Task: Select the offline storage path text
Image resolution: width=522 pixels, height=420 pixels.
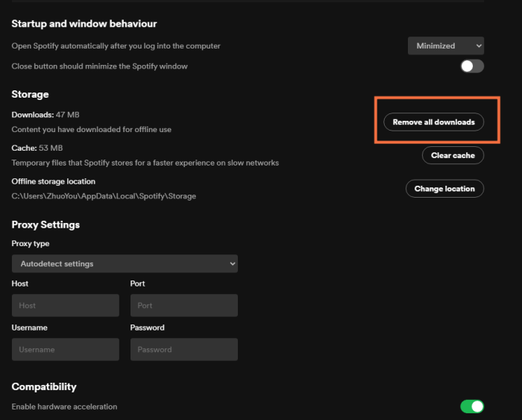Action: 104,196
